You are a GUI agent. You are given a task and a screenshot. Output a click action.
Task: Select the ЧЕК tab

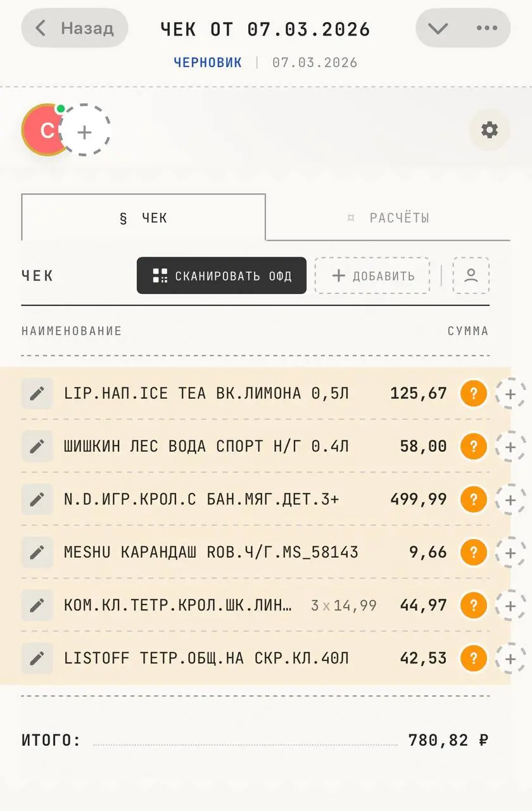143,218
